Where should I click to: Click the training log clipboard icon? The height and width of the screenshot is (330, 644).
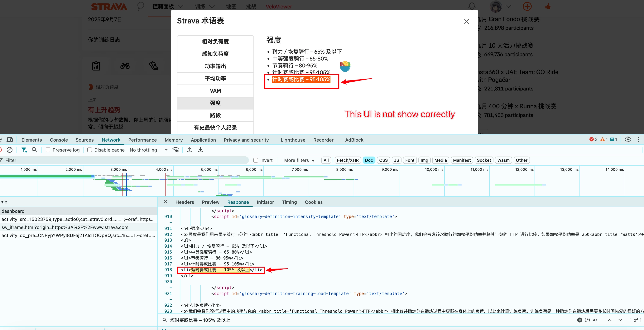click(96, 66)
